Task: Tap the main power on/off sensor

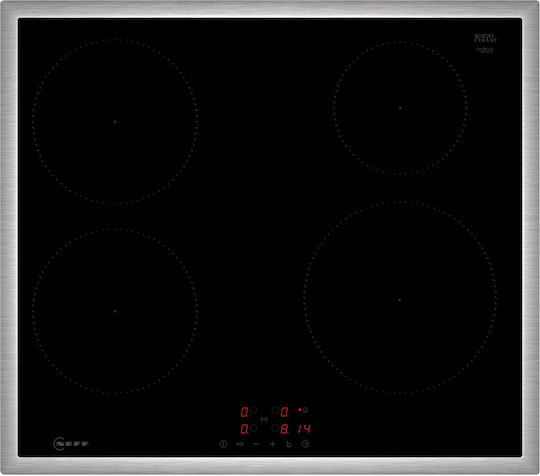Action: click(x=223, y=444)
